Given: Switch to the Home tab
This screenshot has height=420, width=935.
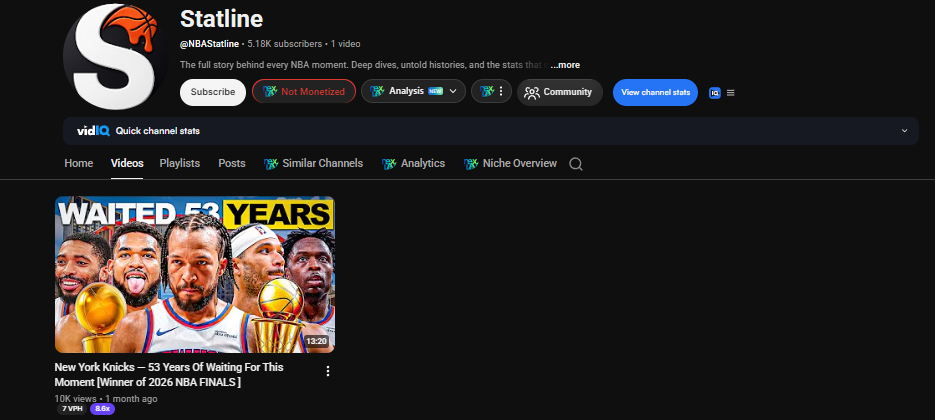Looking at the screenshot, I should coord(79,163).
